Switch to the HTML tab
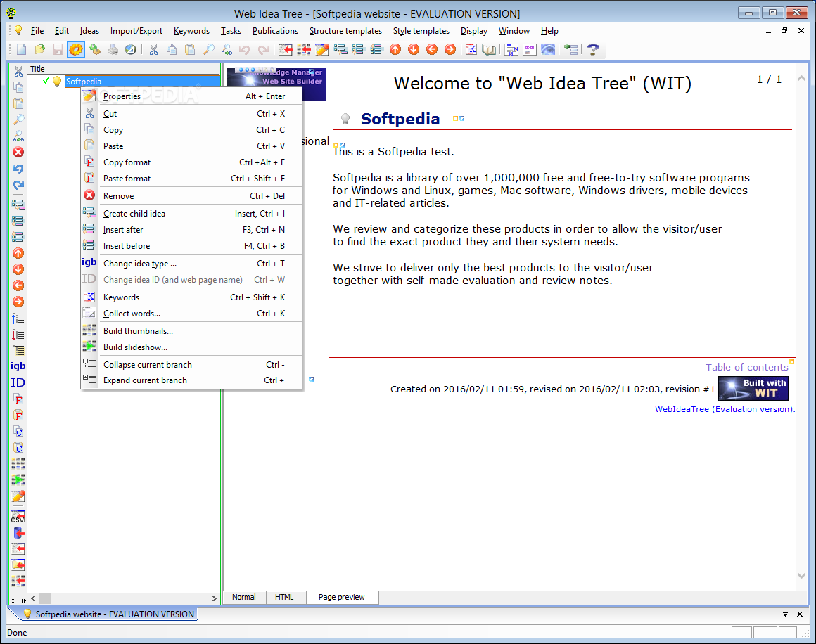This screenshot has height=644, width=816. 284,597
